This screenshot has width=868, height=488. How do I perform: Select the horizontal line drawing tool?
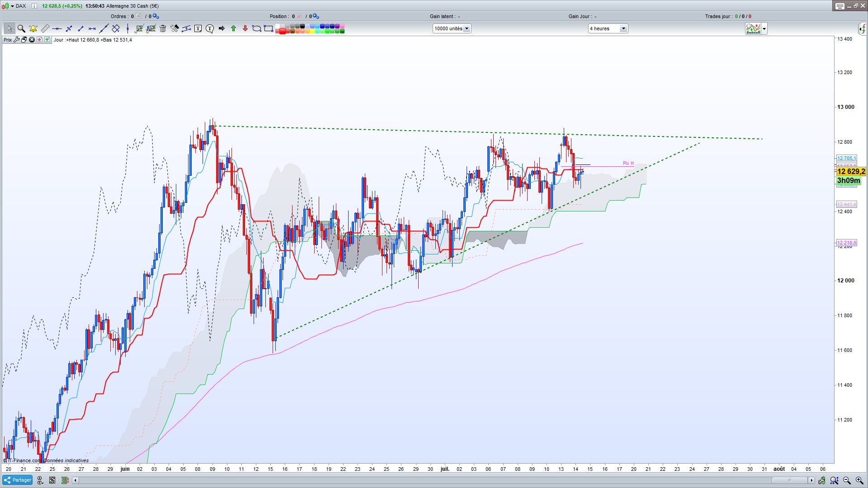pyautogui.click(x=57, y=28)
